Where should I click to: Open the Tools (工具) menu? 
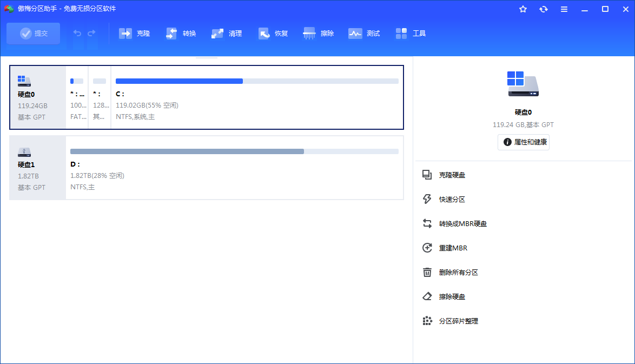pyautogui.click(x=402, y=34)
